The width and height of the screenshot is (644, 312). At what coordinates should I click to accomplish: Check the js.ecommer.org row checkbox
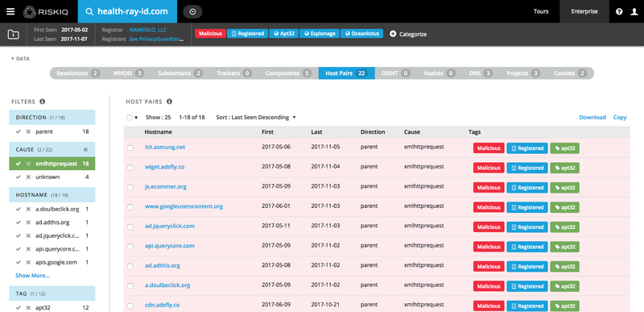130,188
